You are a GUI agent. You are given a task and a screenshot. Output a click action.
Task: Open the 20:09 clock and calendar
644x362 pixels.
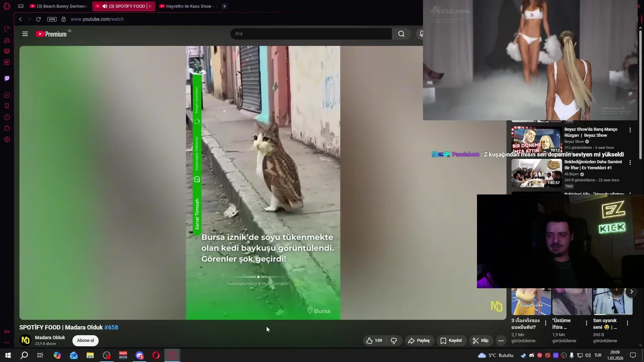click(x=615, y=355)
